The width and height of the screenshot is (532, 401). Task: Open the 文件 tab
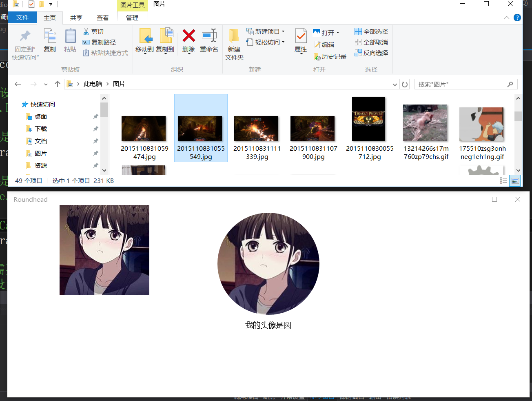point(22,17)
